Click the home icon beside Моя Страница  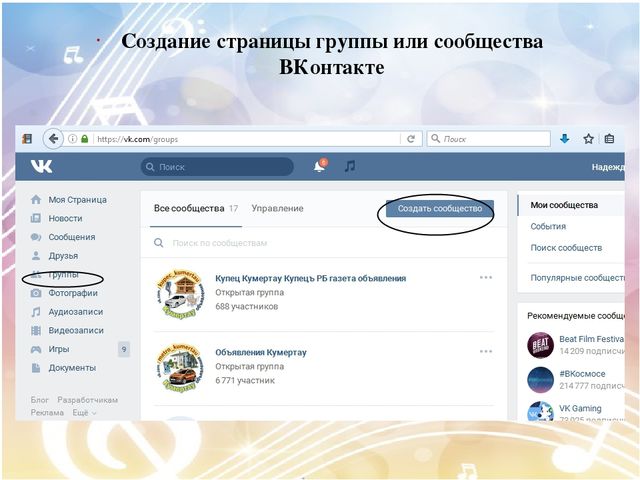tap(36, 200)
